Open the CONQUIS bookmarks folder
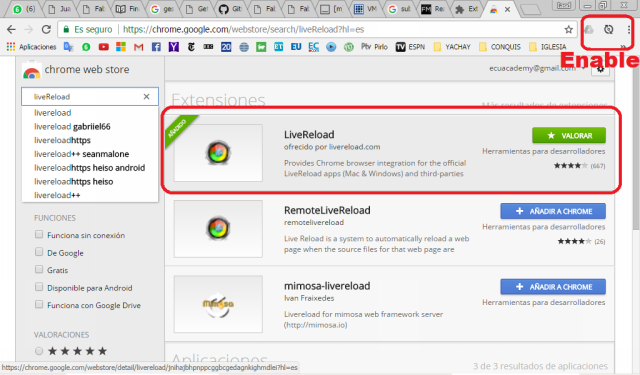The height and width of the screenshot is (375, 640). click(500, 47)
